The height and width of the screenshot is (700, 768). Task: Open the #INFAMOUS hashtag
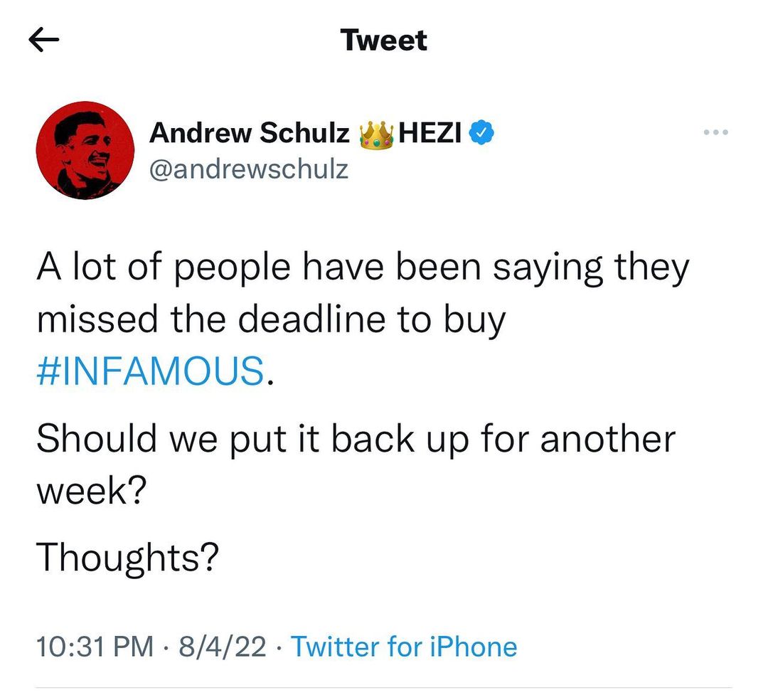150,371
